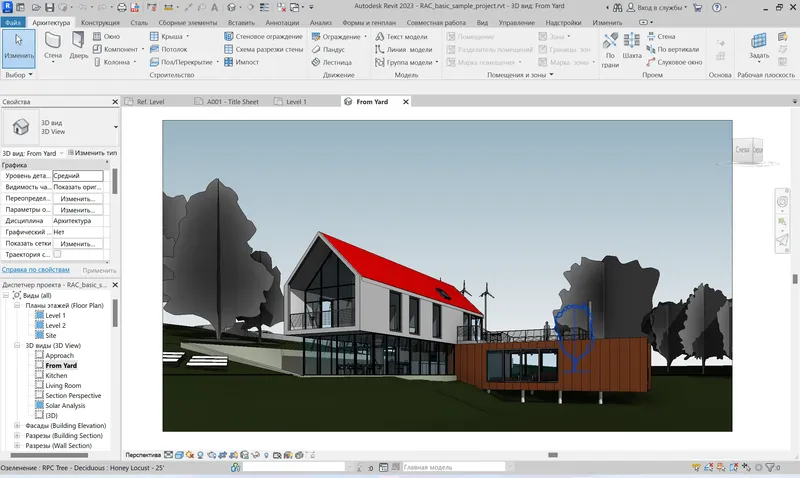Open the Аннотации ribbon tab
Viewport: 800px width, 478px height.
[x=282, y=22]
